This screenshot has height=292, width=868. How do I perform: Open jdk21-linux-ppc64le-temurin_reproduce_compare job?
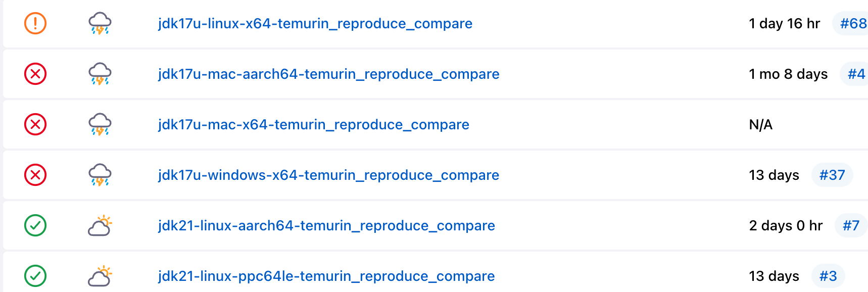326,276
